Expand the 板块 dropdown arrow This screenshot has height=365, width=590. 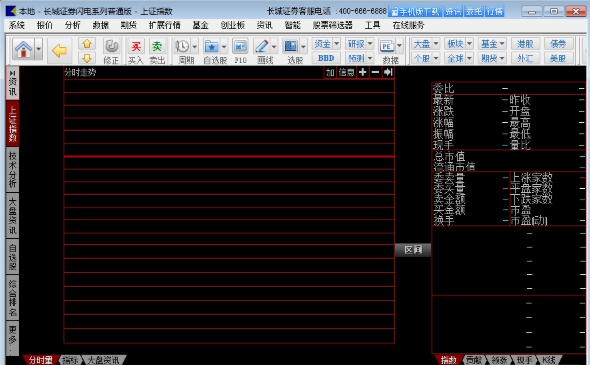pyautogui.click(x=469, y=44)
